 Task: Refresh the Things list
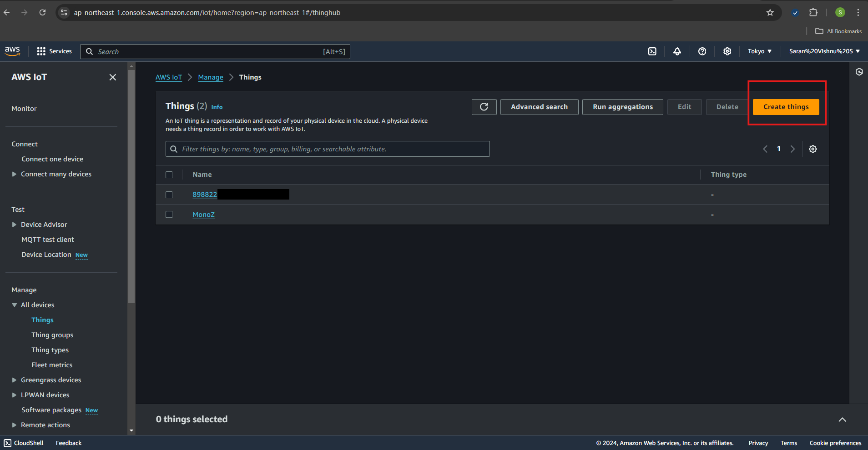pos(484,107)
